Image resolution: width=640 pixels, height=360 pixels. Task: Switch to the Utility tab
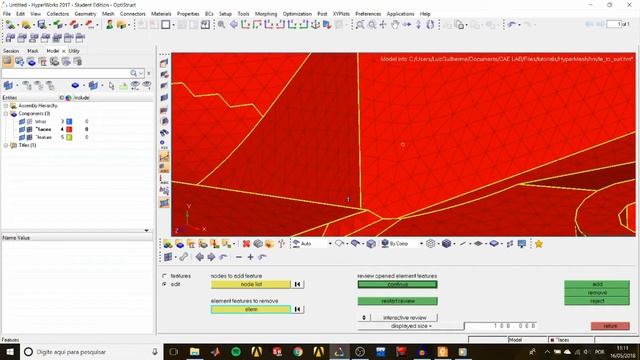click(x=74, y=51)
